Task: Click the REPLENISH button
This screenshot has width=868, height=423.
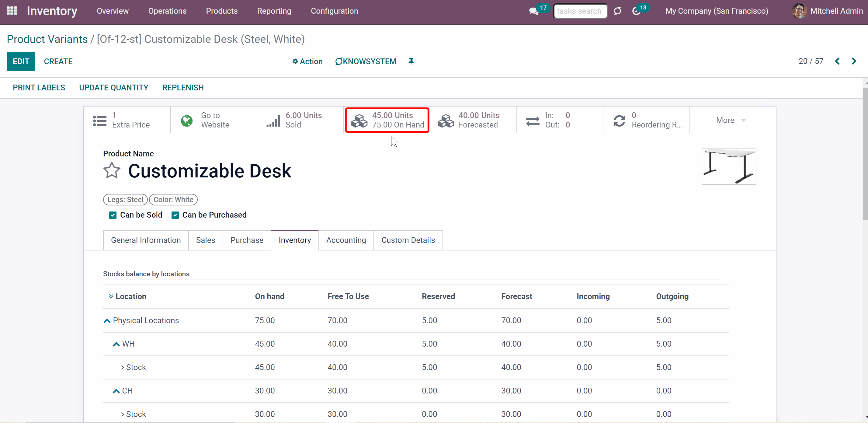Action: [183, 88]
